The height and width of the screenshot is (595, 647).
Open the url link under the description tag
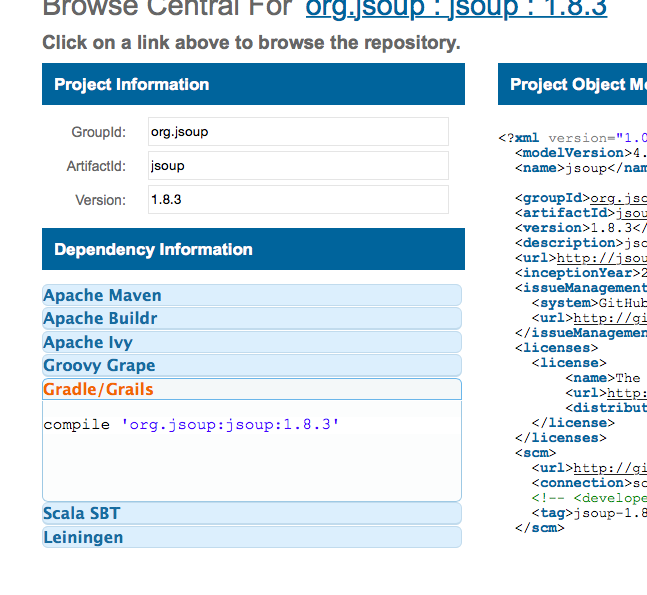602,258
